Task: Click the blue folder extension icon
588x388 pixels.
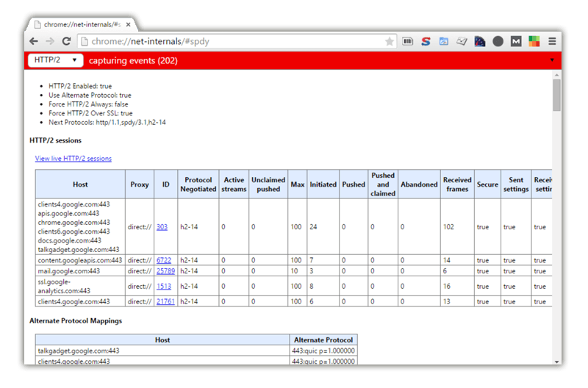Action: [444, 41]
